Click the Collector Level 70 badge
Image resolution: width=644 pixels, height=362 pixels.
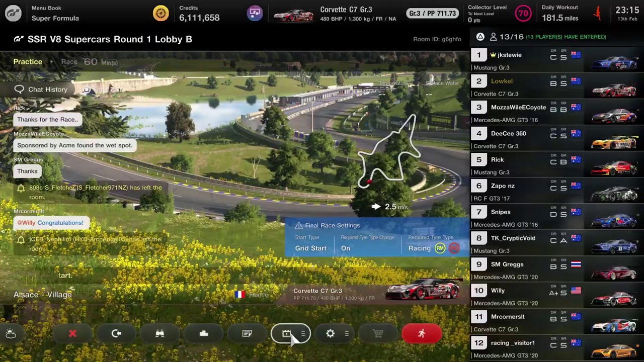[523, 14]
